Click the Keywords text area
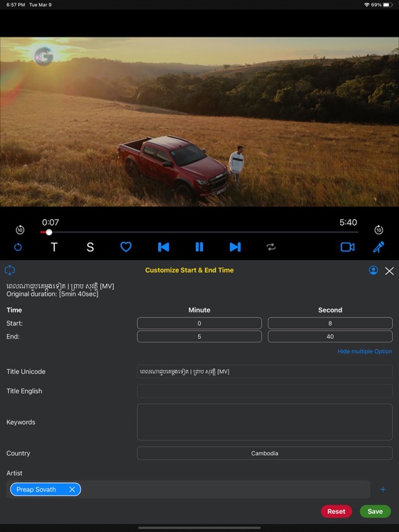Viewport: 399px width, 532px height. coord(265,422)
